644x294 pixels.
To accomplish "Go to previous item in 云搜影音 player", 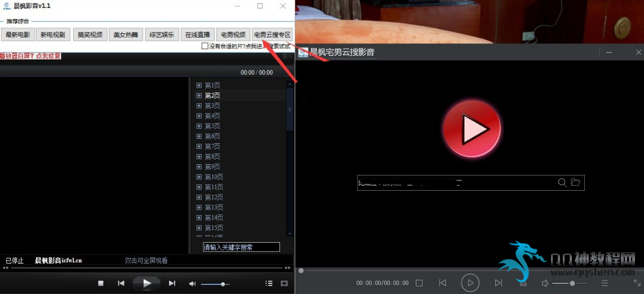I will pos(442,283).
